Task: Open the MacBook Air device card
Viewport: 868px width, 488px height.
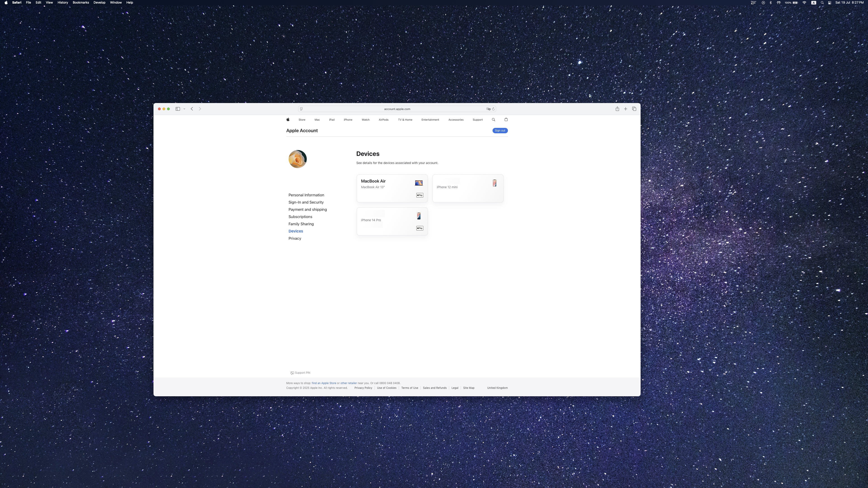Action: click(x=392, y=188)
